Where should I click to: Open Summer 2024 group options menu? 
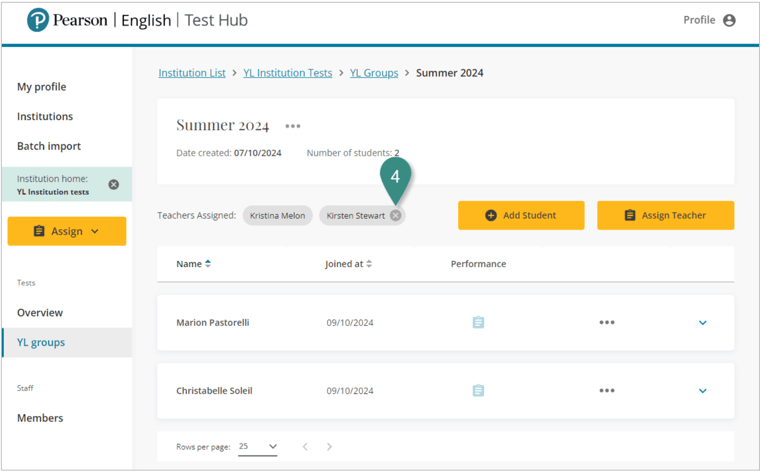[x=293, y=126]
